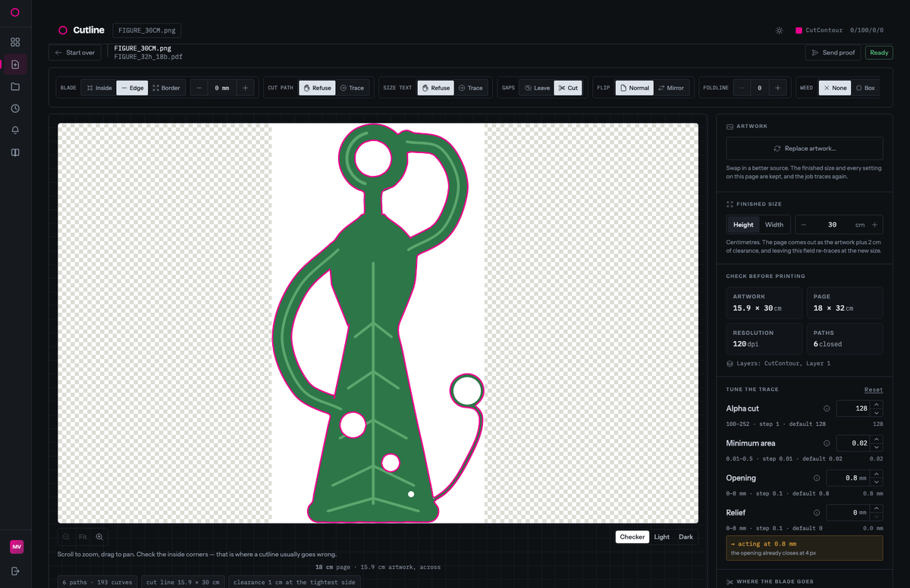Viewport: 910px width, 588px height.
Task: Click the CutContour magenta color swatch
Action: tap(799, 31)
